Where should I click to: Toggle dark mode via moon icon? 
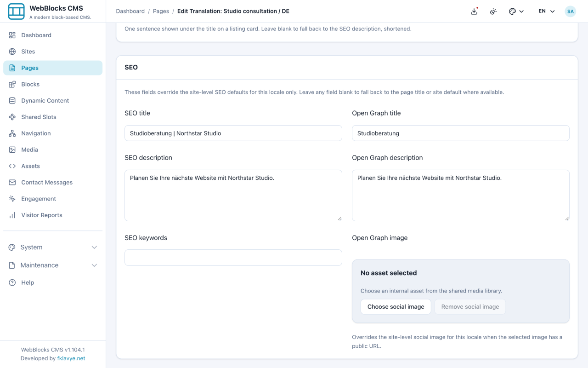[x=493, y=11]
